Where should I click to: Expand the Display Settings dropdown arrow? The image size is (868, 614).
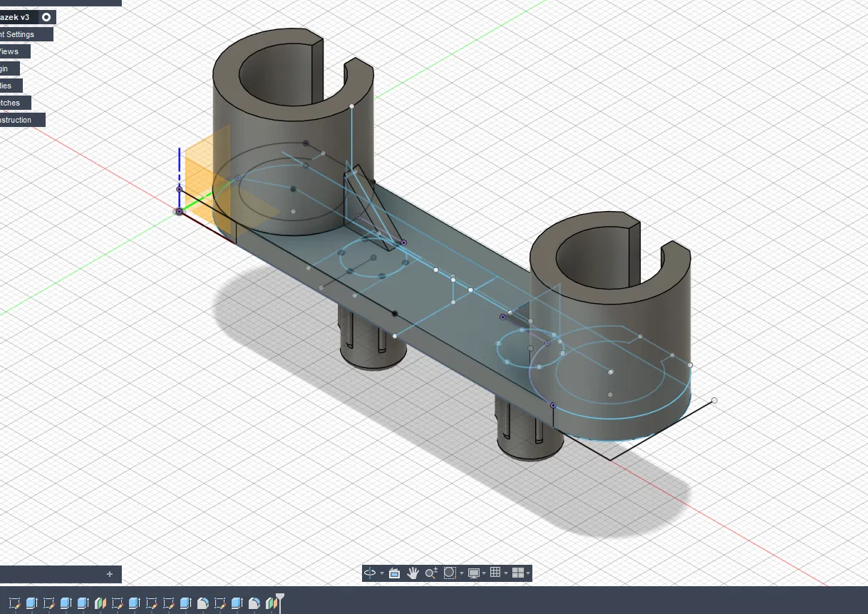coord(484,573)
